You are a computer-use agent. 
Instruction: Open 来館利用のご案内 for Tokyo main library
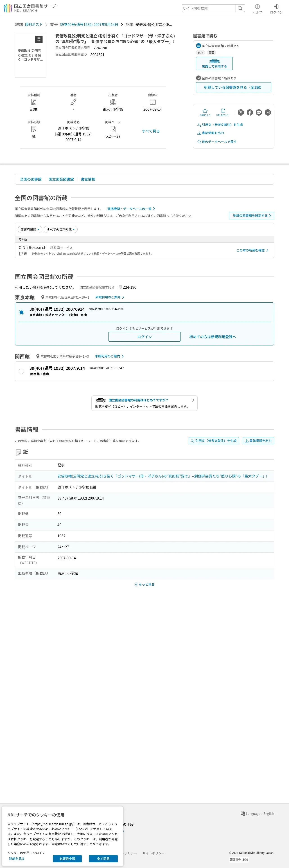(x=110, y=297)
